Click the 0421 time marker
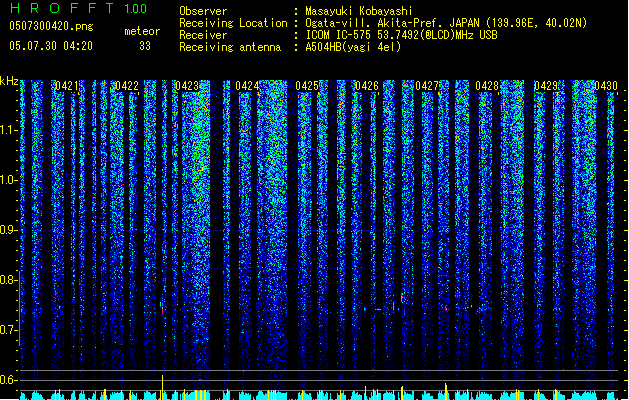The image size is (629, 400). click(x=67, y=86)
